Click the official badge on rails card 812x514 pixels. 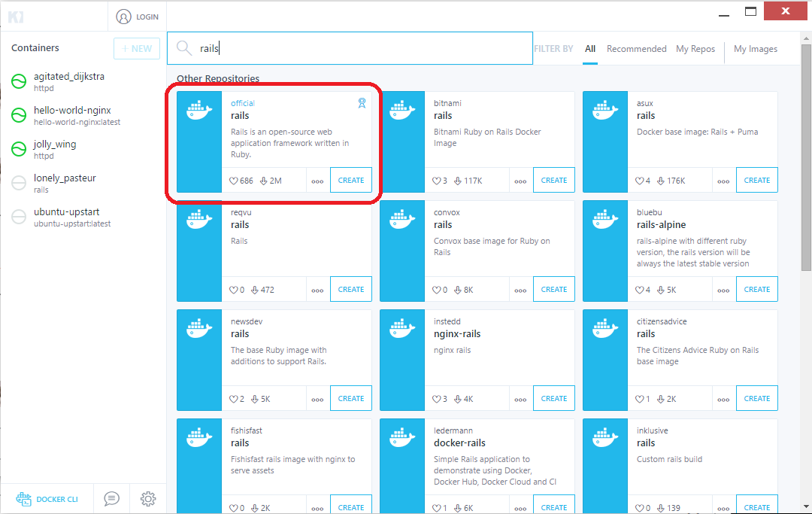[x=362, y=103]
